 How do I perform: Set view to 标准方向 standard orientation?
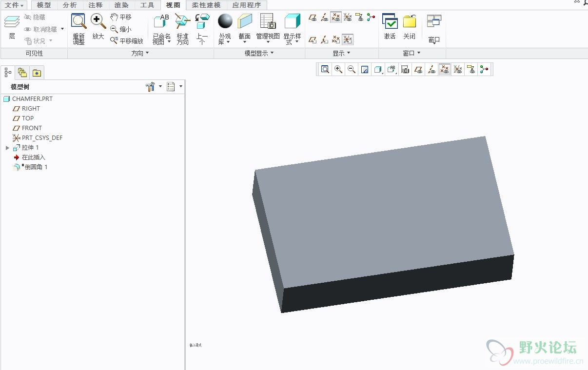[182, 29]
